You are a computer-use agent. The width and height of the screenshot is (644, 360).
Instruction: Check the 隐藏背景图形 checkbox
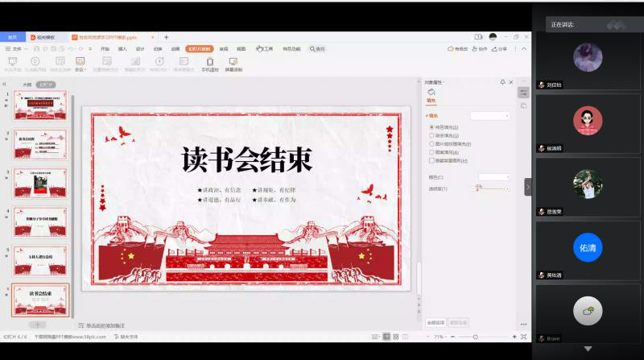tap(432, 160)
